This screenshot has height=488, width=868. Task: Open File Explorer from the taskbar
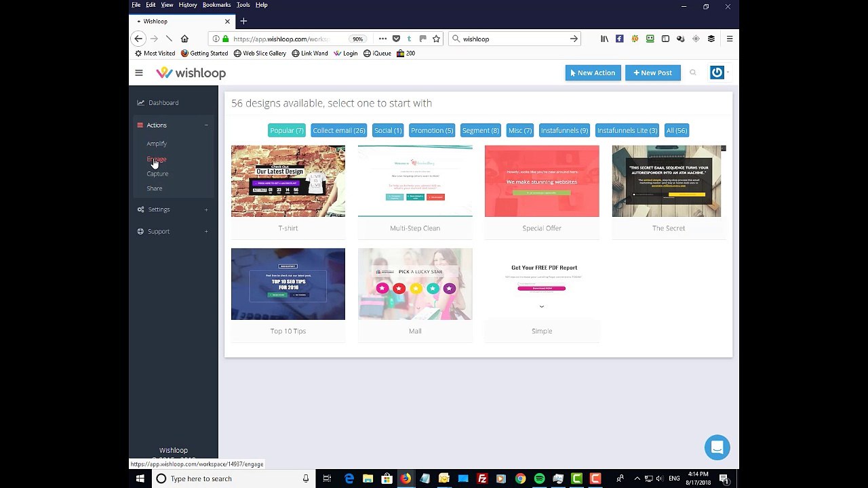point(368,479)
